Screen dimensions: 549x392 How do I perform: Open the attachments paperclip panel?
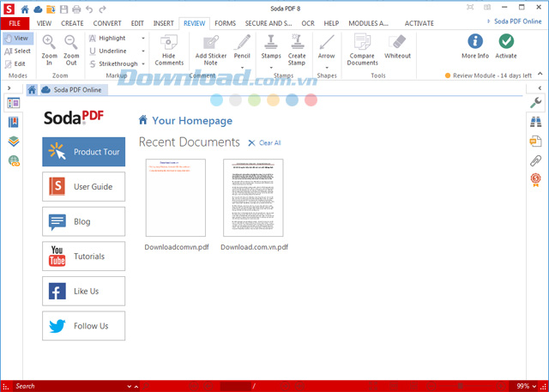(x=535, y=160)
